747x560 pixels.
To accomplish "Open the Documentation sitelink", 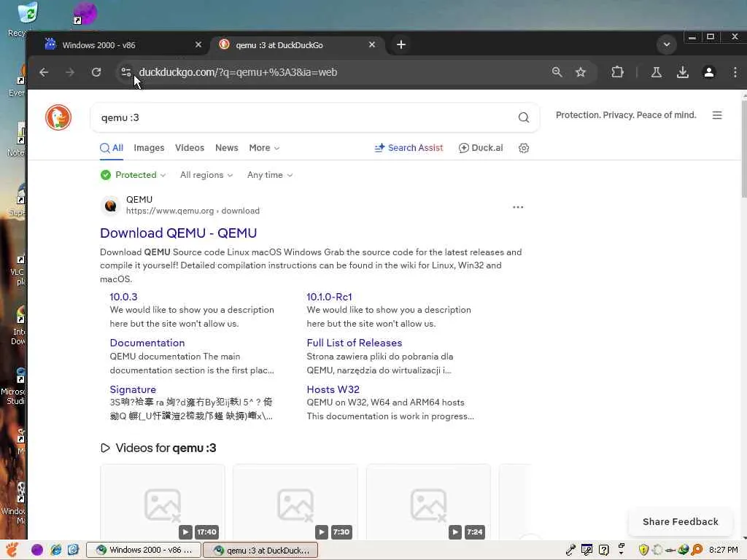I will tap(147, 343).
